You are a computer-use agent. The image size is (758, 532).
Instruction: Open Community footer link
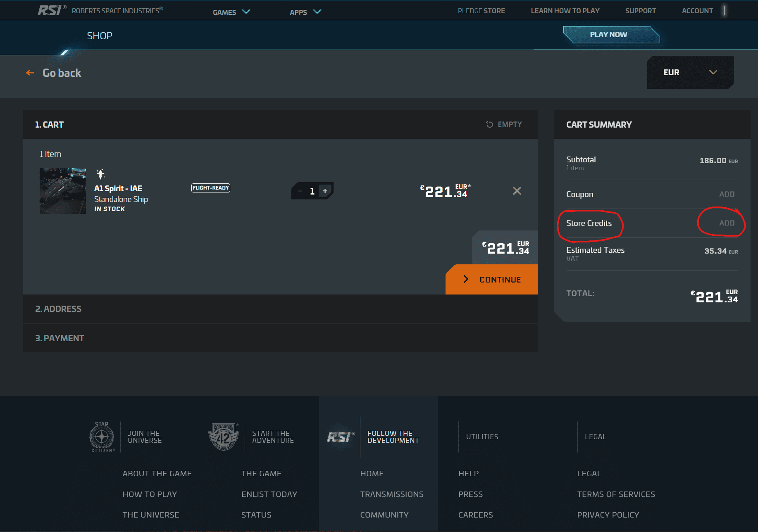(x=384, y=515)
